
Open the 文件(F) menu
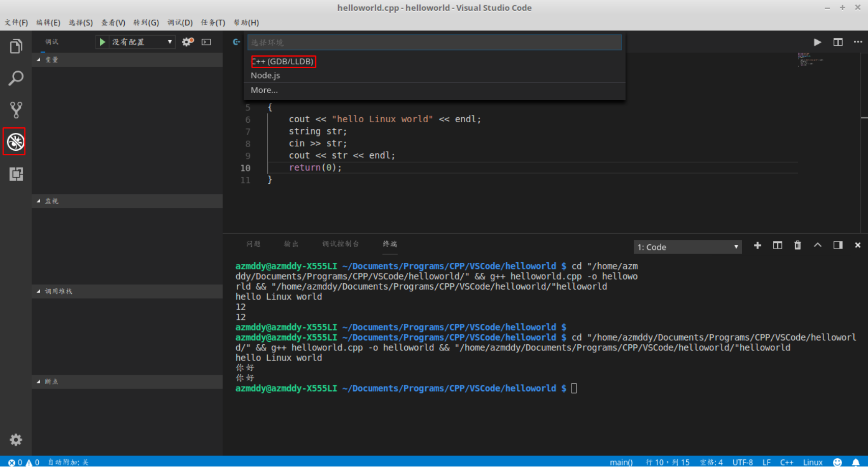tap(16, 22)
